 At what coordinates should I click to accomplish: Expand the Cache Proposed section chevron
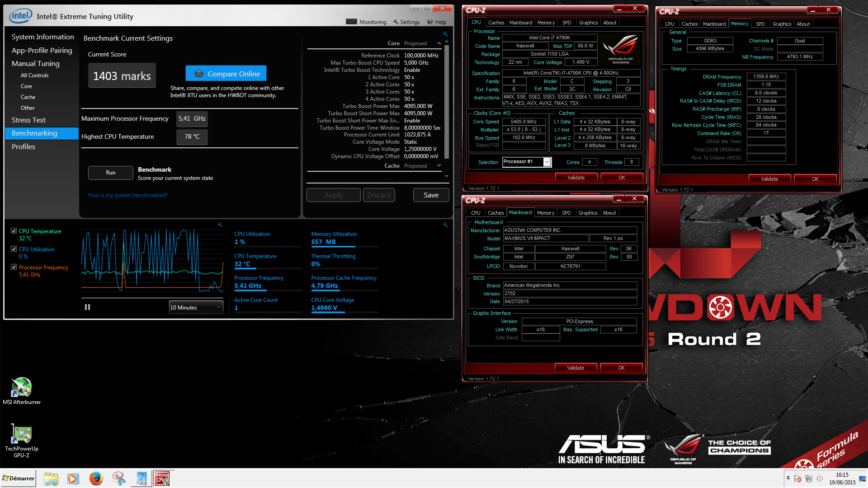pos(439,166)
